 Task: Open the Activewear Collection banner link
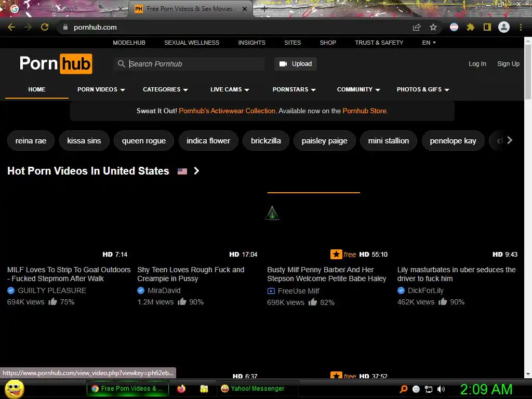click(227, 111)
